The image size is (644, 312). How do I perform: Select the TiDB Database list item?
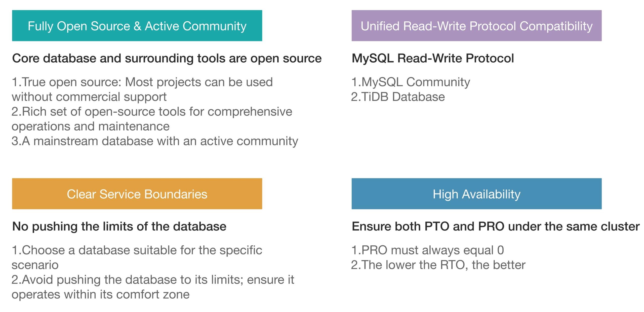pyautogui.click(x=398, y=97)
